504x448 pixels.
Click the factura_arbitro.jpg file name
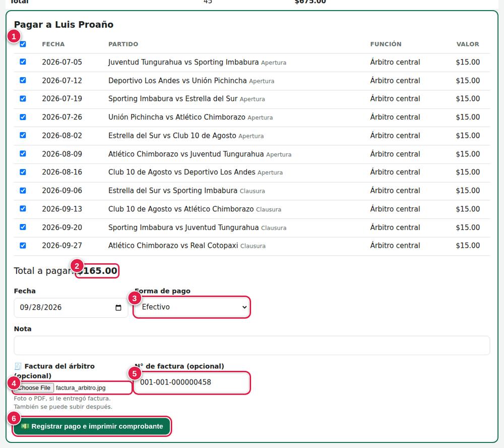[x=81, y=388]
